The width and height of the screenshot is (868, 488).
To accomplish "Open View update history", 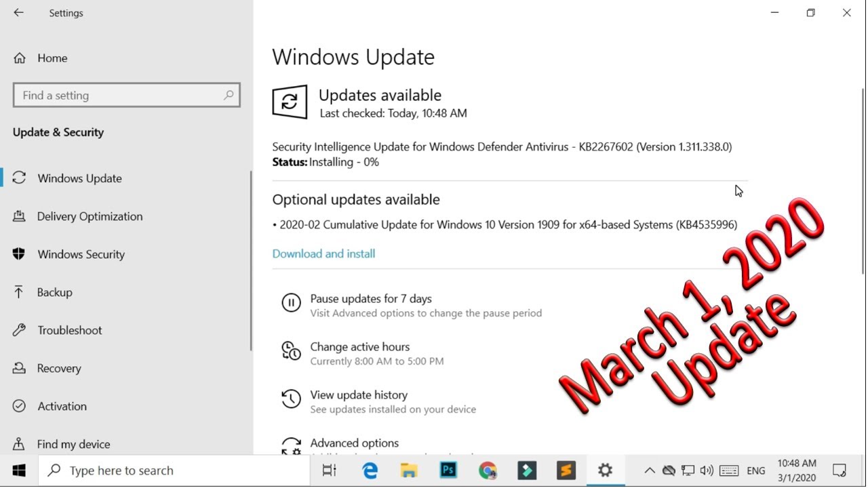I will click(359, 395).
